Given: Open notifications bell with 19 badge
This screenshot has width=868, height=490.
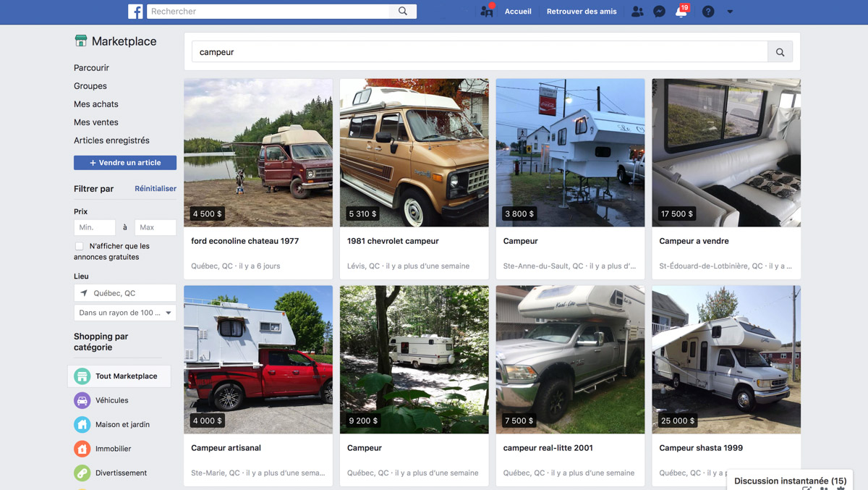Looking at the screenshot, I should [x=681, y=12].
